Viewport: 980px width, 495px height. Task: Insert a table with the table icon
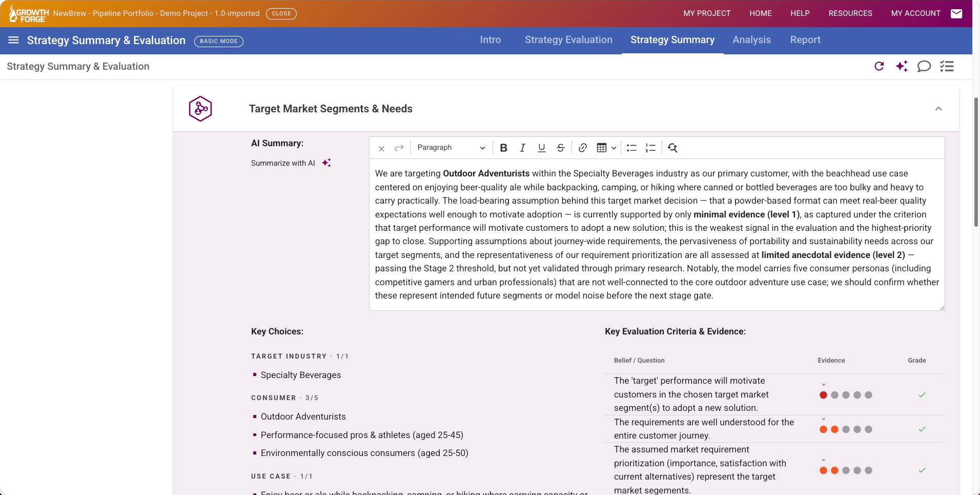point(602,148)
